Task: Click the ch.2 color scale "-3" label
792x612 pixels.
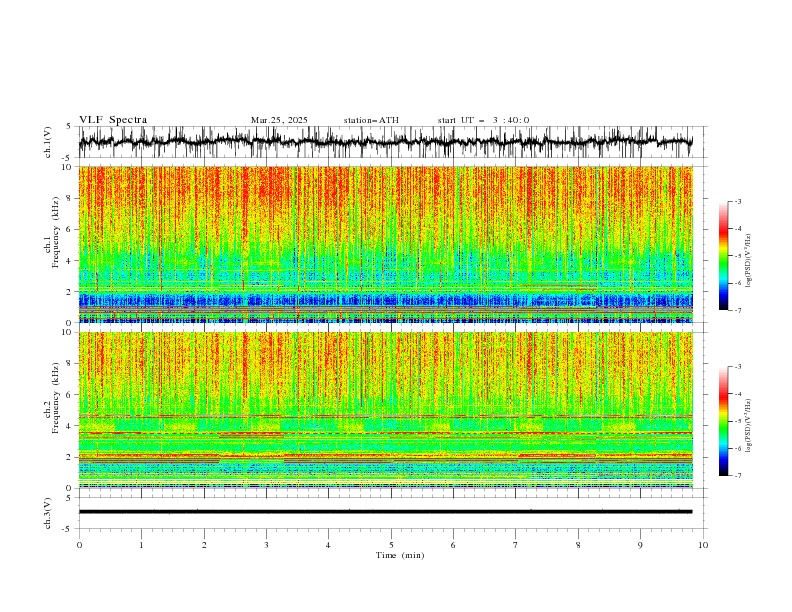Action: 738,367
